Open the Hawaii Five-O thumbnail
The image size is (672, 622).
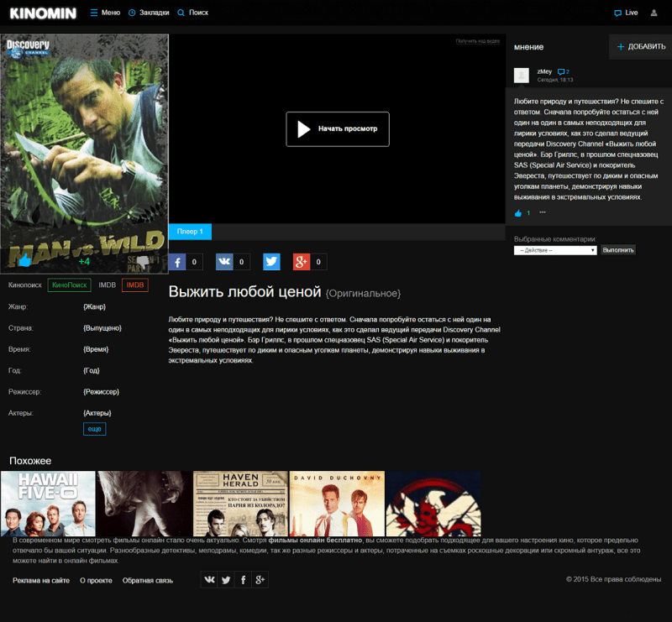[48, 504]
